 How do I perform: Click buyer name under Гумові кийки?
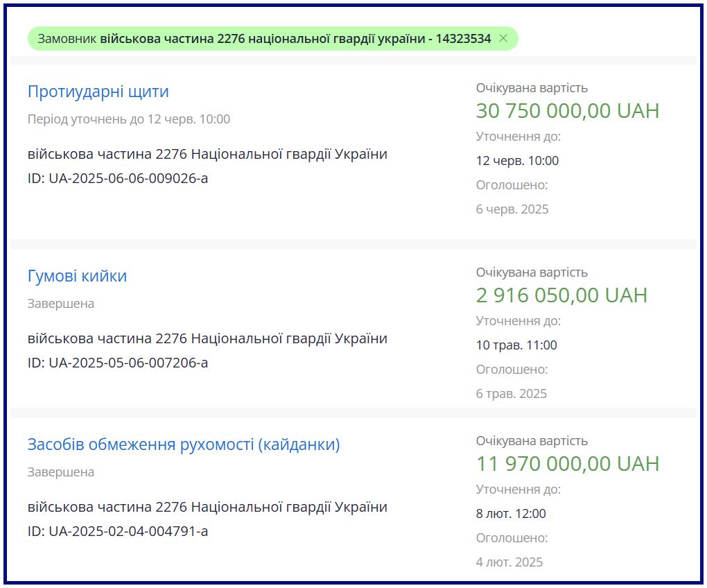pos(207,338)
